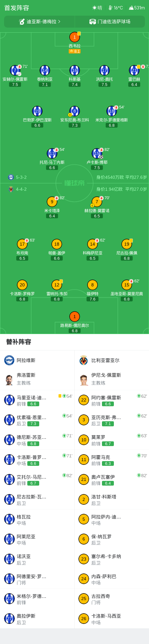This screenshot has height=644, width=149.
Task: Open 路易斯-儒尼奥尔 goalkeeper icon
Action: (x=74, y=317)
